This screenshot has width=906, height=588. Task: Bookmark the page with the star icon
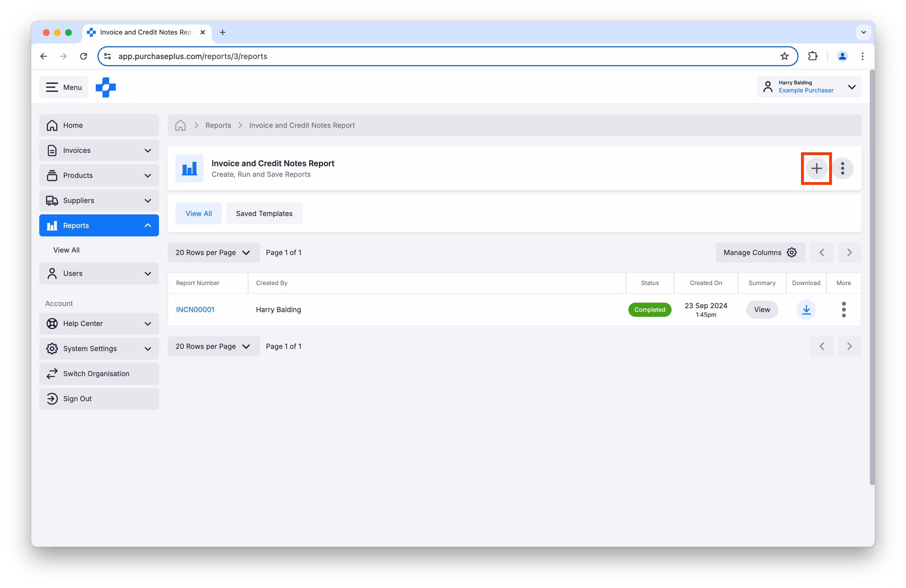click(784, 56)
